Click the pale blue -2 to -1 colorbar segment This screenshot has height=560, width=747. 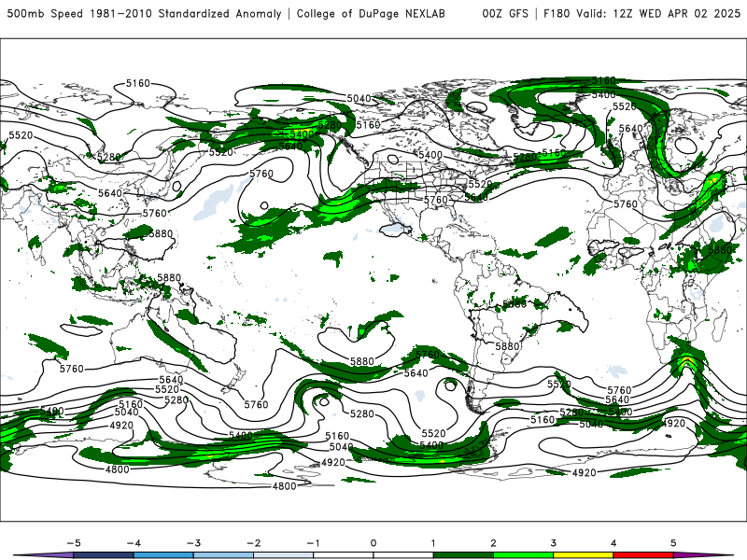(x=284, y=555)
